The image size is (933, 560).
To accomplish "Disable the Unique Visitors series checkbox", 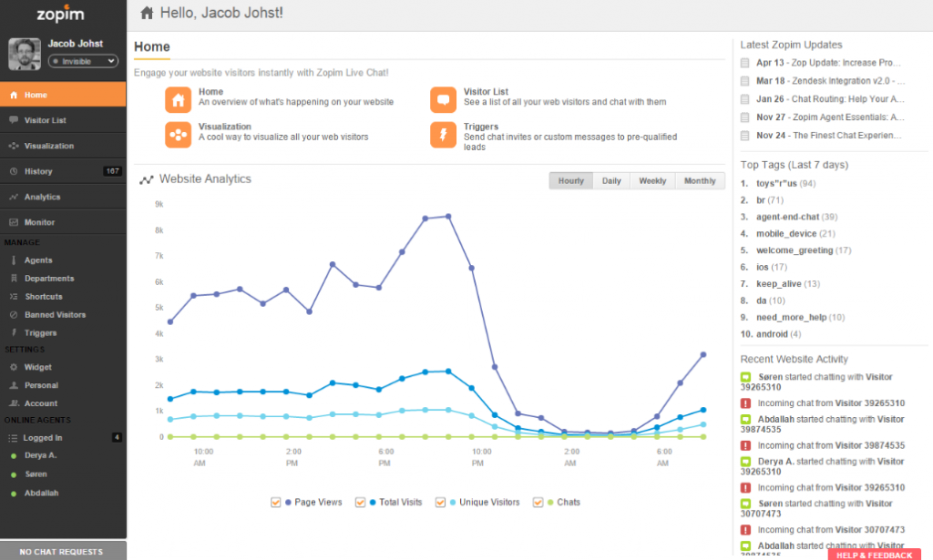I will click(x=441, y=502).
